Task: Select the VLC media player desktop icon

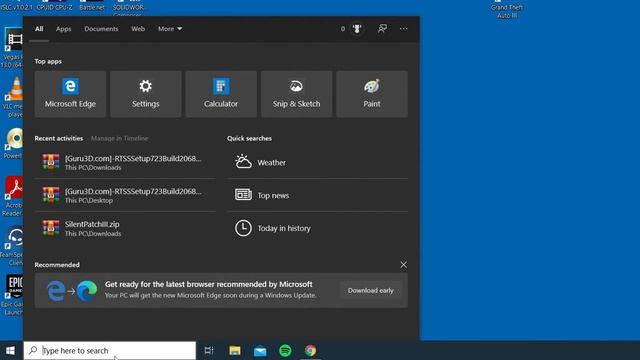Action: [x=14, y=97]
